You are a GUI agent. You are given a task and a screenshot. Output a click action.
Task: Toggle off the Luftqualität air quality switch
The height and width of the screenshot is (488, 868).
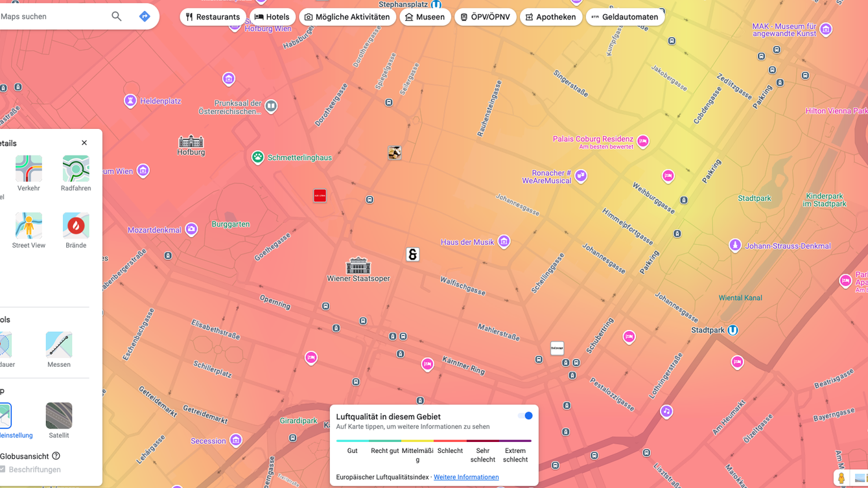525,416
